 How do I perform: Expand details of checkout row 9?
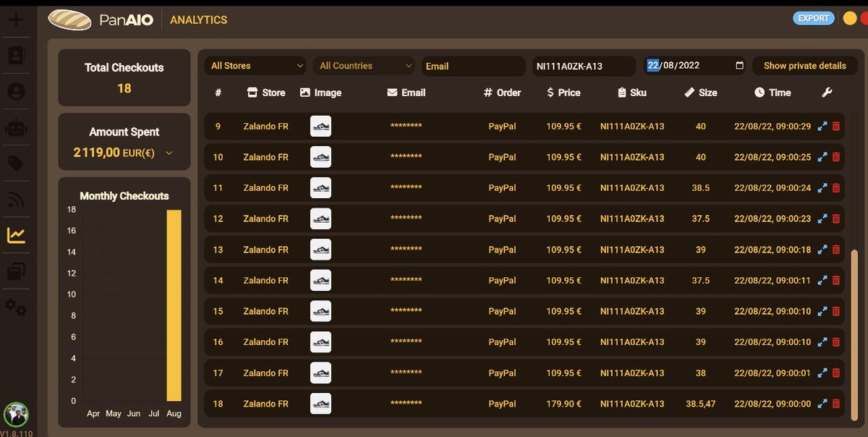click(x=822, y=127)
